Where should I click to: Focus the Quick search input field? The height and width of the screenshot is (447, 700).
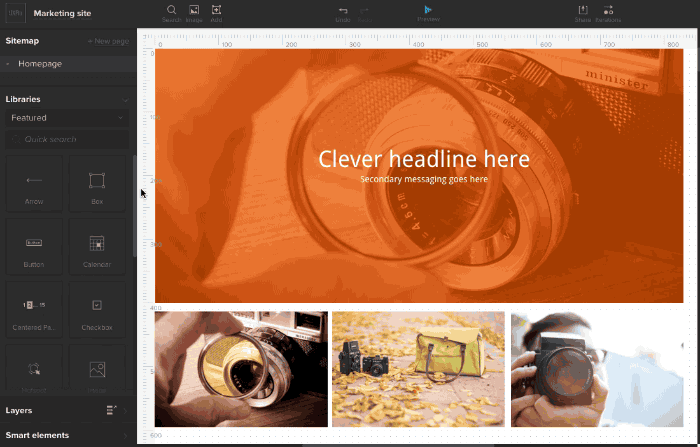[67, 139]
